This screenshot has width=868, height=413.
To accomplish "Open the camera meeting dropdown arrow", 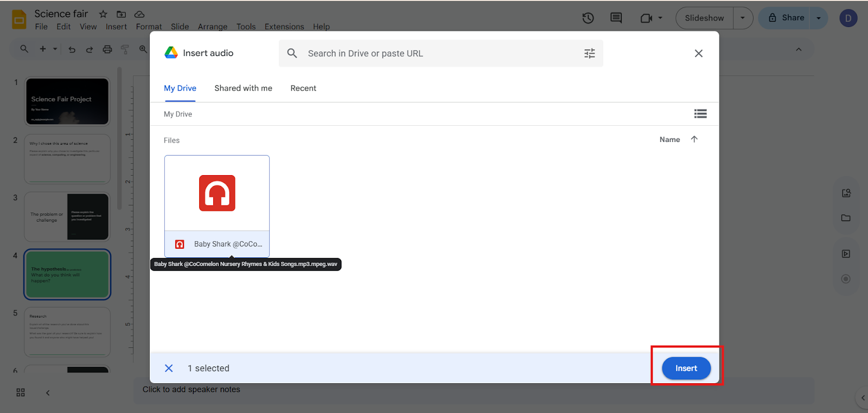I will coord(660,18).
